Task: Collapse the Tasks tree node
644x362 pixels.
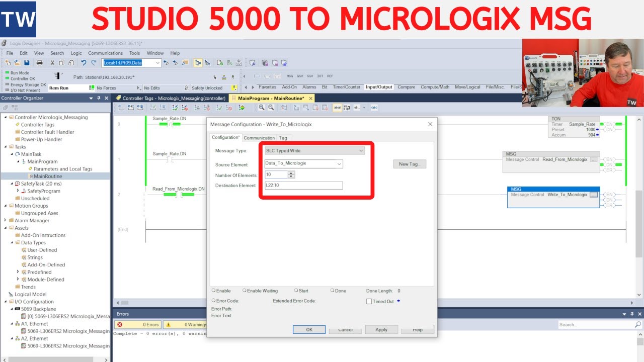Action: (x=5, y=147)
